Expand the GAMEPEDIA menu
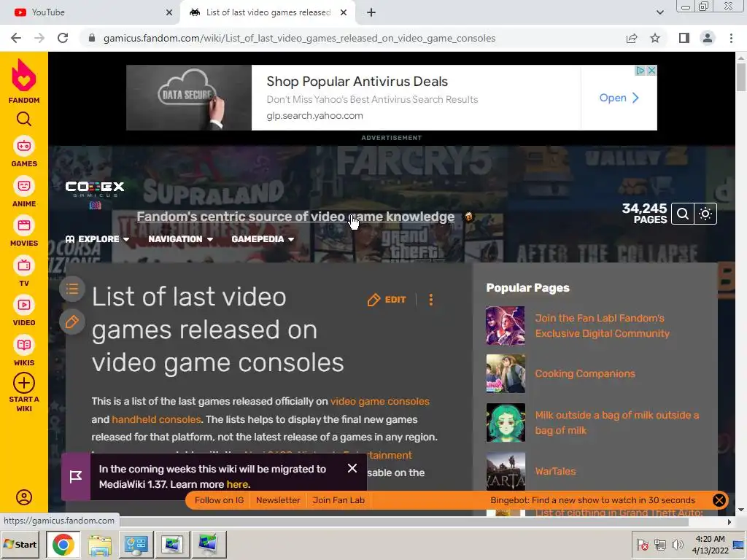This screenshot has width=747, height=560. [x=263, y=239]
